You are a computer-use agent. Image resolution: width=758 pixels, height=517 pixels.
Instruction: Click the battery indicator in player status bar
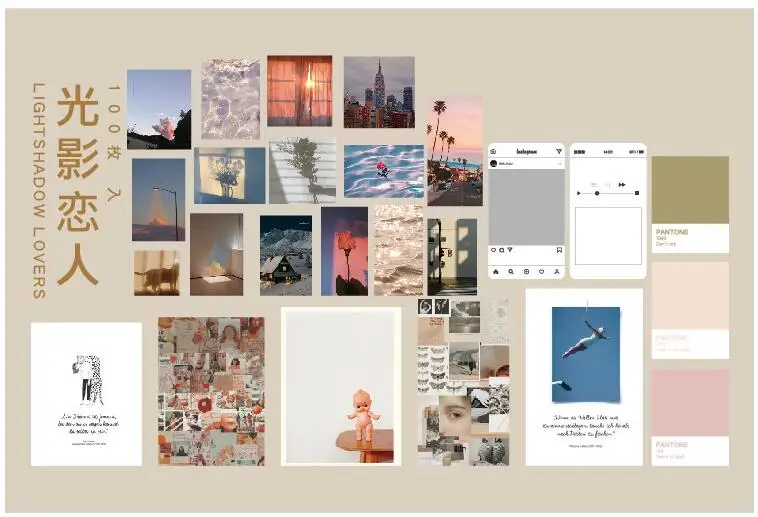(641, 152)
